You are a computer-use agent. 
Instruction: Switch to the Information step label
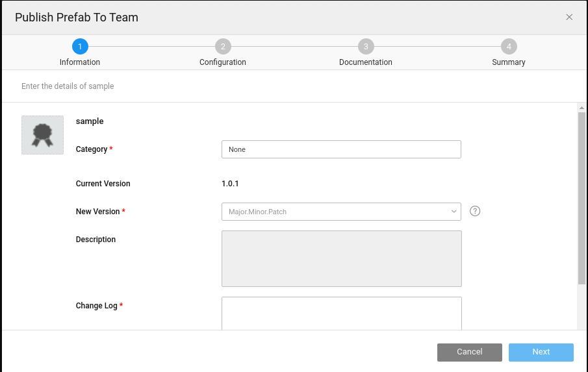(80, 62)
